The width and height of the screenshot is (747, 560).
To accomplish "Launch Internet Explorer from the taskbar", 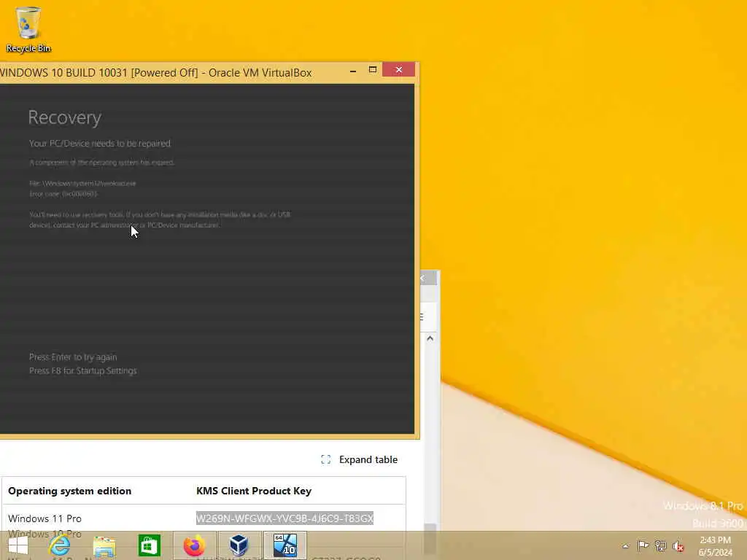I will 60,545.
